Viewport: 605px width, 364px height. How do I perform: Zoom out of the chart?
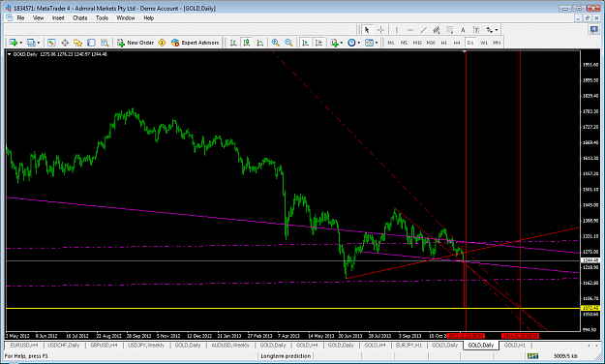tap(288, 43)
